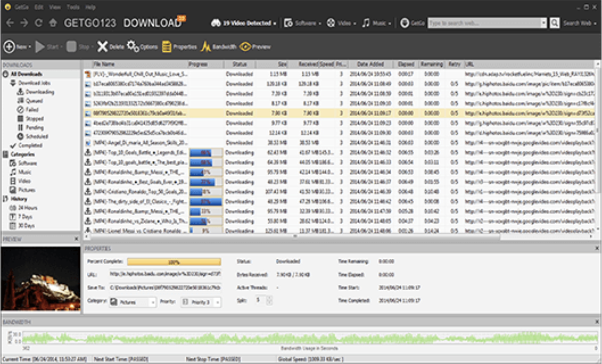
Task: Show the Bandwidth graph icon
Action: [x=206, y=47]
